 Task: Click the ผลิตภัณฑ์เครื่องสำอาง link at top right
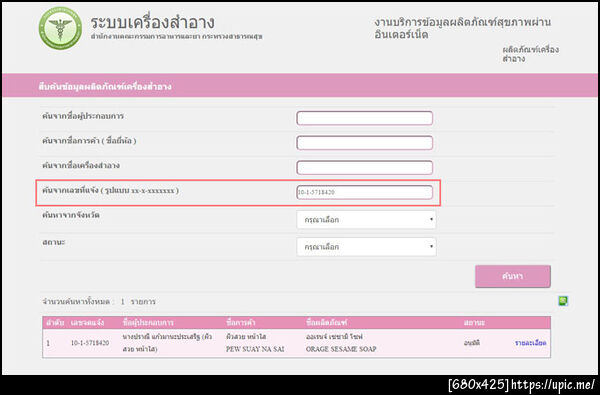tap(530, 54)
